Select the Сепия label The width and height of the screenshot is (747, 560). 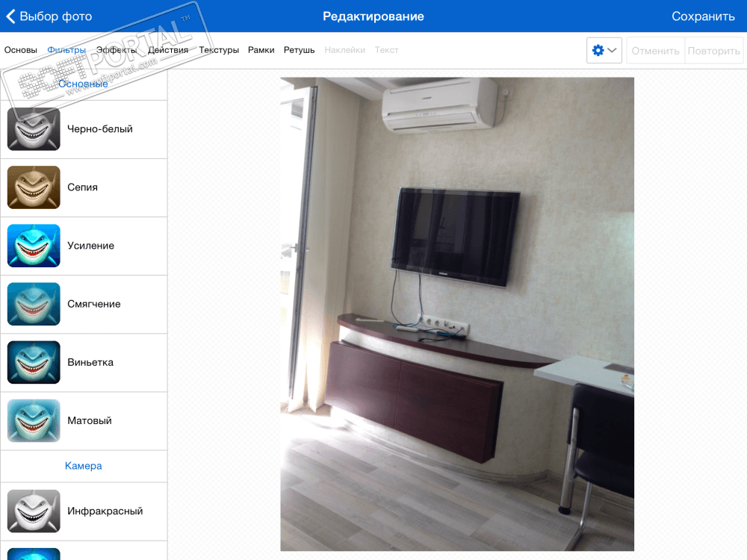(x=82, y=187)
